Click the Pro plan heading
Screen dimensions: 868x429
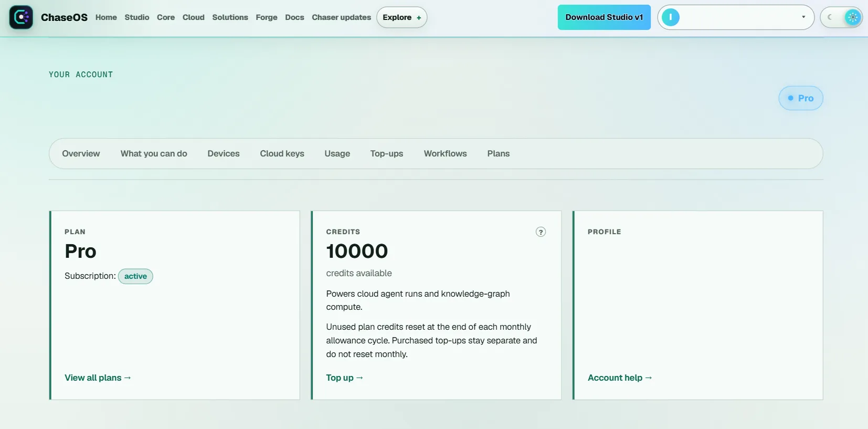80,252
